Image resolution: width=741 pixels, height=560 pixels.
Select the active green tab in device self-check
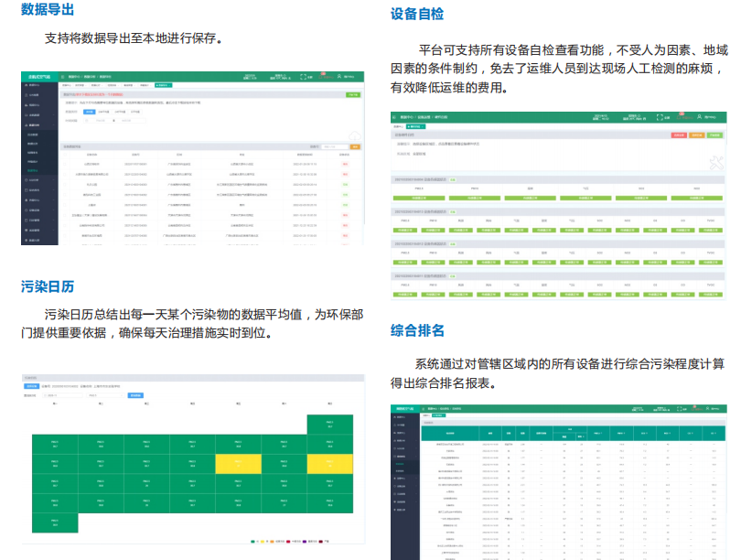pyautogui.click(x=415, y=125)
